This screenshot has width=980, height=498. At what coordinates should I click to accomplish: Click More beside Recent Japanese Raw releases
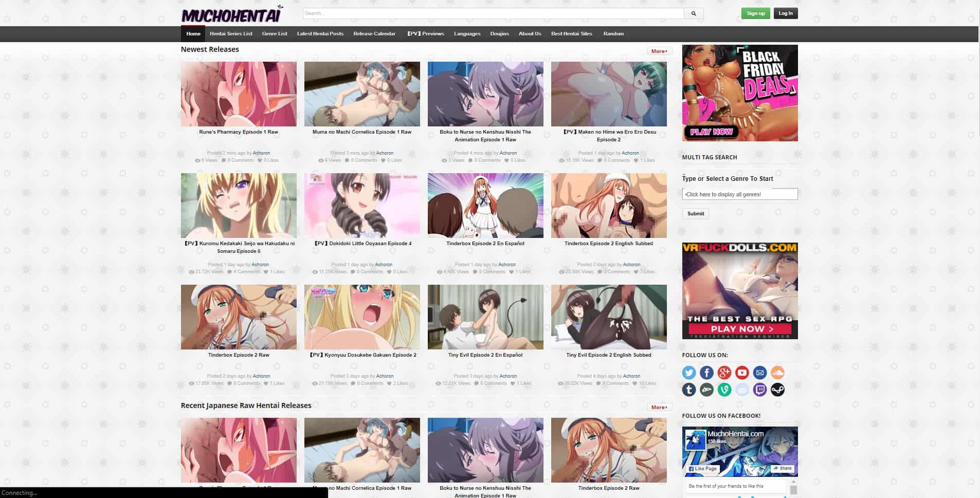(659, 408)
